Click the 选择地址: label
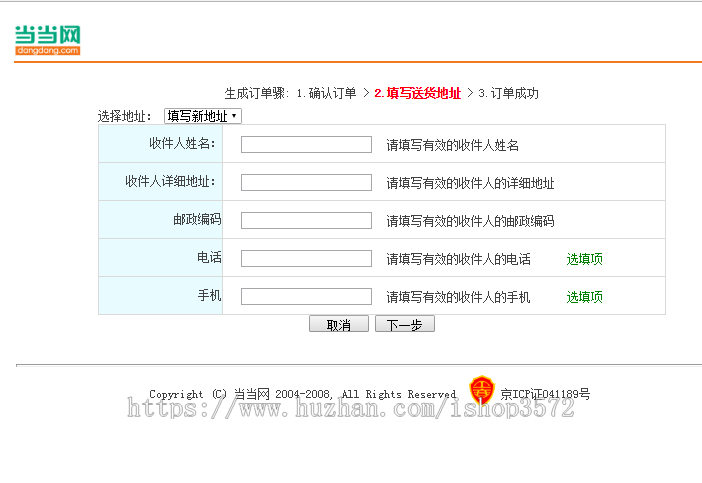The height and width of the screenshot is (483, 702). (x=124, y=116)
